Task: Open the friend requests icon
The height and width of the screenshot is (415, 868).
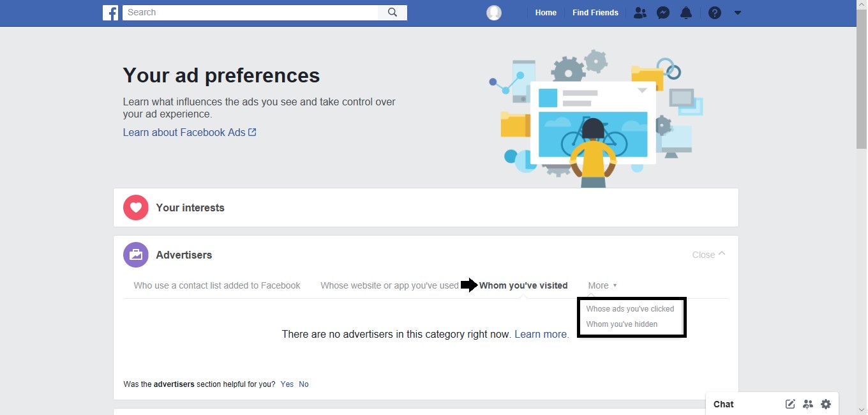Action: tap(640, 13)
